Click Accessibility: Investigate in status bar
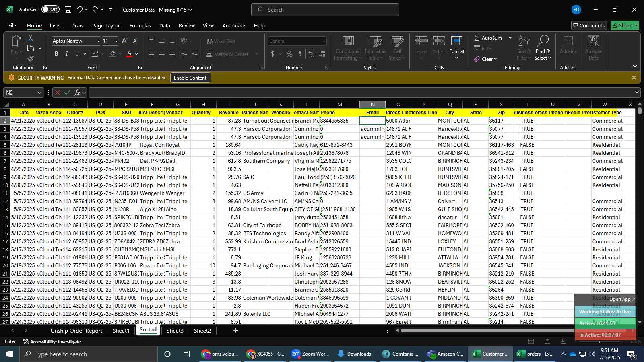 (x=52, y=341)
